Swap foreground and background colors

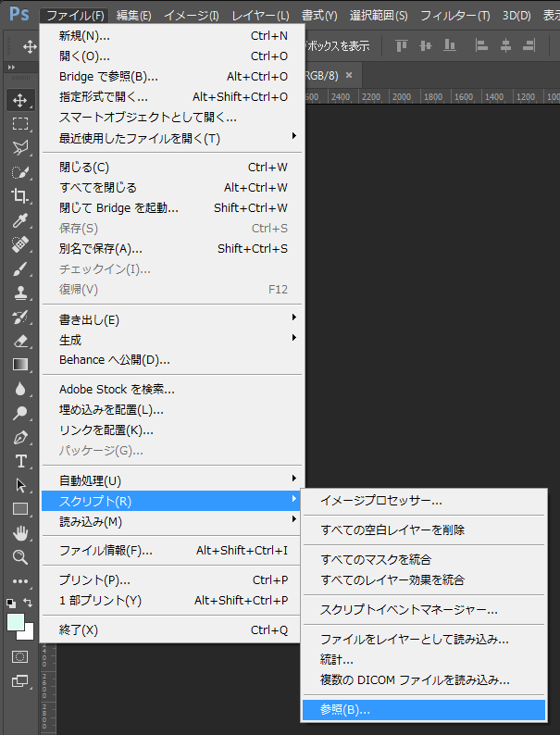(x=28, y=603)
